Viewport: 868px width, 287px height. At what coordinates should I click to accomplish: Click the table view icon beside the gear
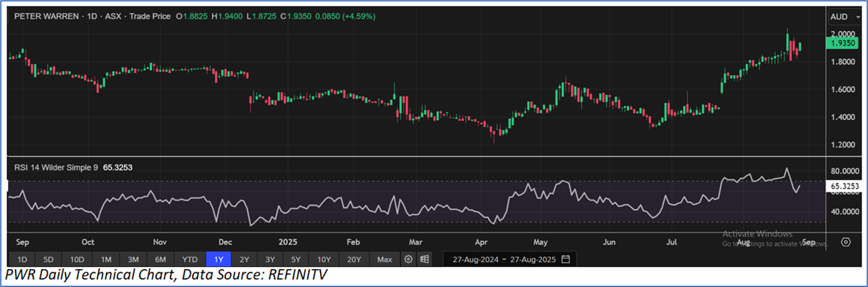424,259
